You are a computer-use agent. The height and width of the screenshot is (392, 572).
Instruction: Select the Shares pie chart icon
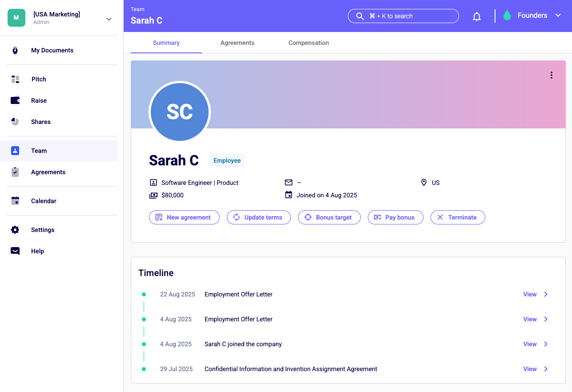pos(15,122)
